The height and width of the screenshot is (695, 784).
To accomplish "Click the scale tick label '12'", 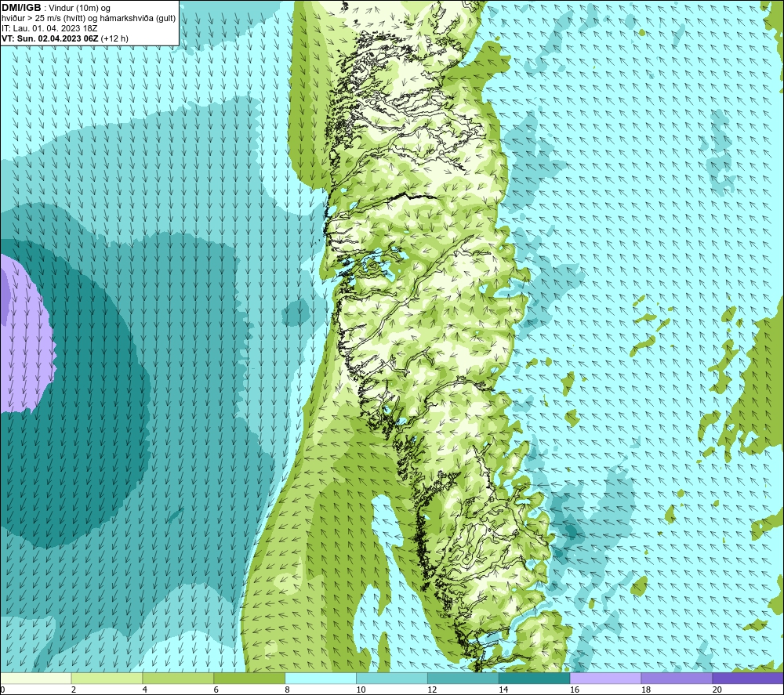I will pyautogui.click(x=432, y=690).
